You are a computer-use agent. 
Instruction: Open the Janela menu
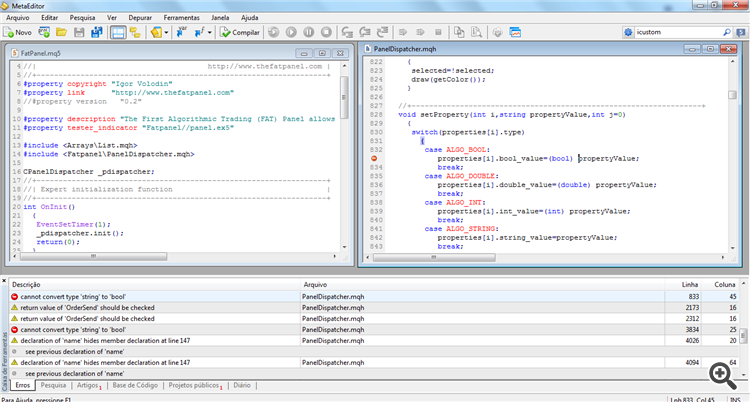[x=220, y=18]
